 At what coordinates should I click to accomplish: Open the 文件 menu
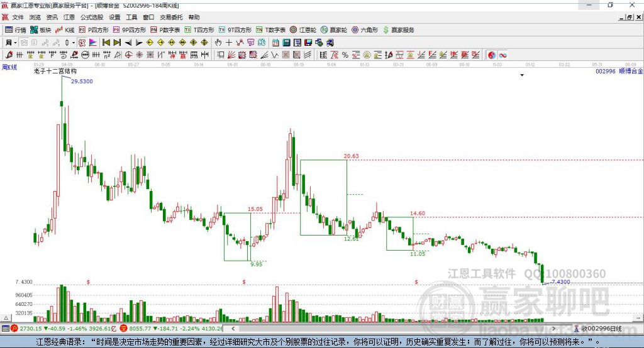(18, 17)
